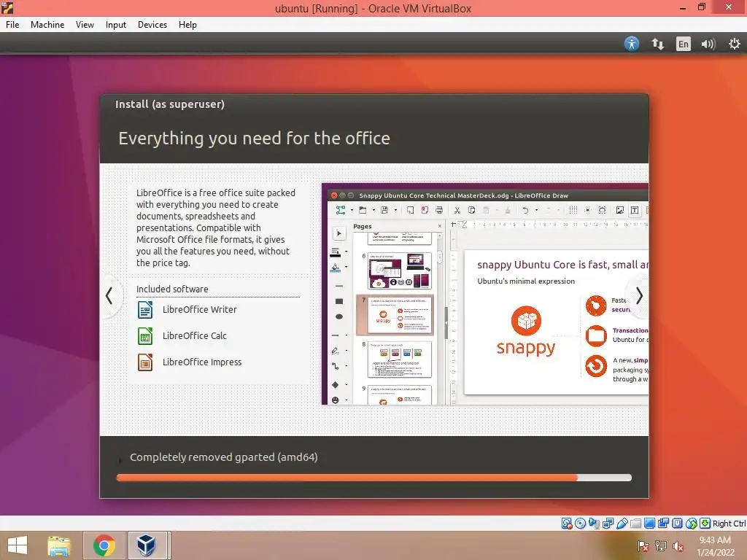Click the 'Included software' heading
This screenshot has width=747, height=560.
coord(172,289)
